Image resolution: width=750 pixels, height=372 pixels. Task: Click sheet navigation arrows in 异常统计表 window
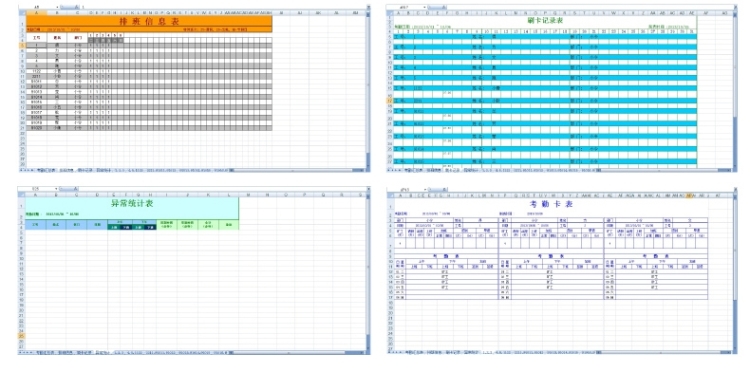pyautogui.click(x=26, y=353)
